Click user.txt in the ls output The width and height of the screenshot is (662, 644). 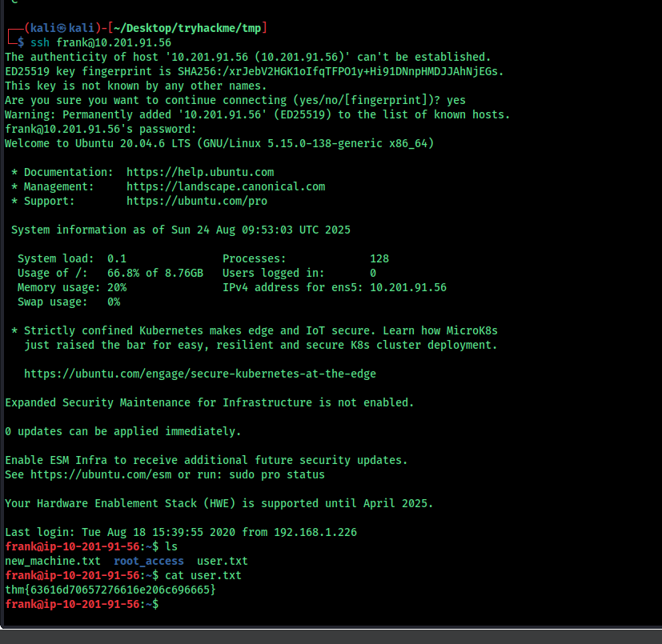pyautogui.click(x=222, y=562)
